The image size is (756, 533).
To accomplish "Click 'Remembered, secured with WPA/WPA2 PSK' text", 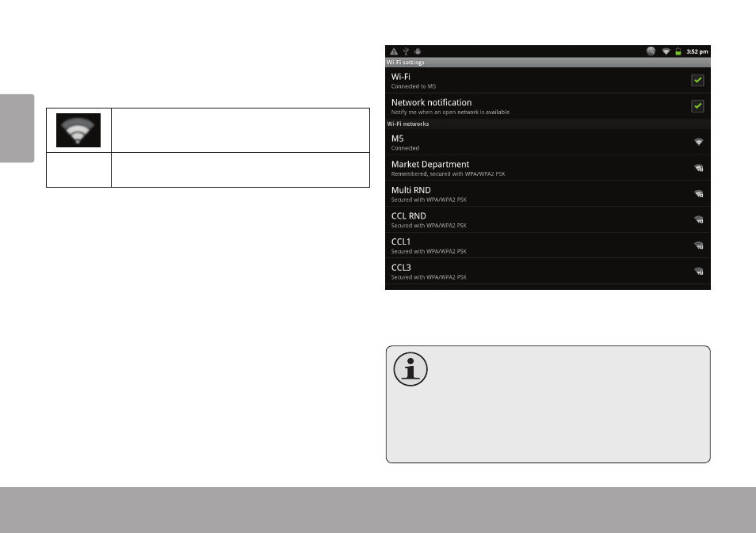I will (448, 174).
